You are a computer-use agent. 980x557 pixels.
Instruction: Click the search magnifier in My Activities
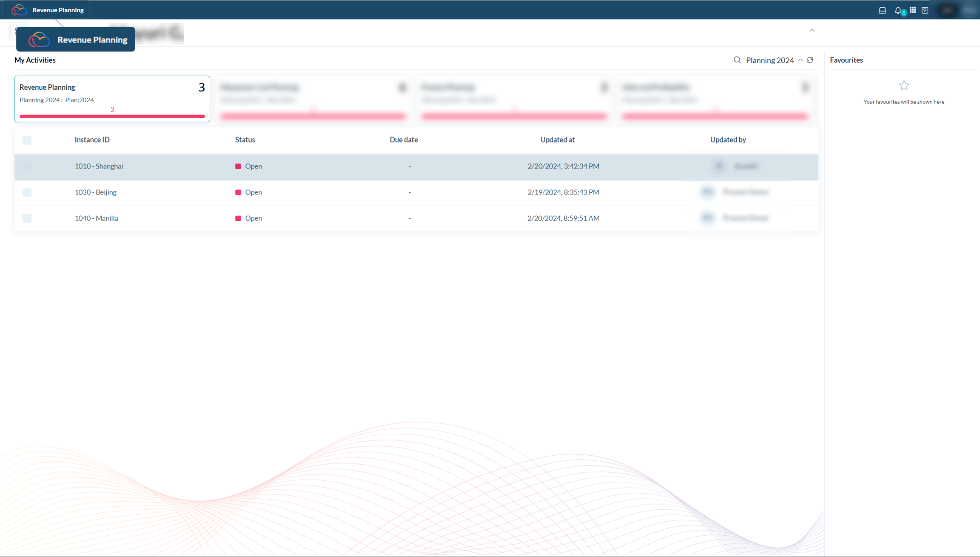[737, 60]
